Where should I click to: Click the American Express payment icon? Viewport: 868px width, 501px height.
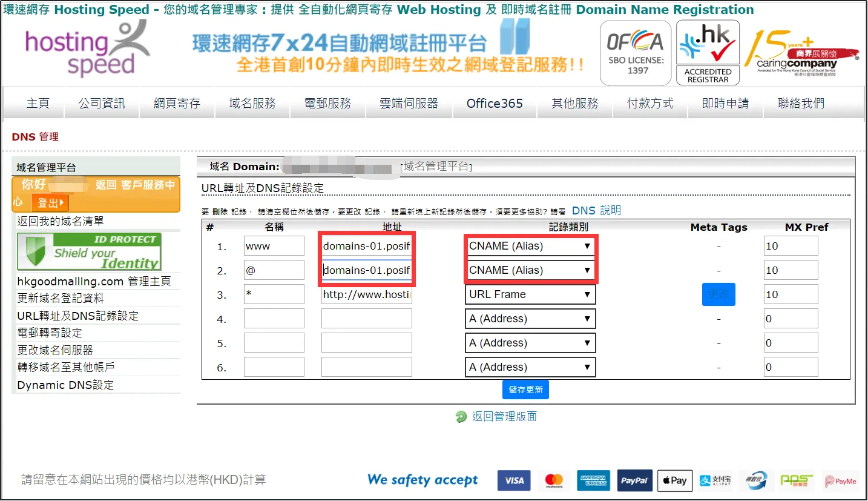tap(594, 480)
